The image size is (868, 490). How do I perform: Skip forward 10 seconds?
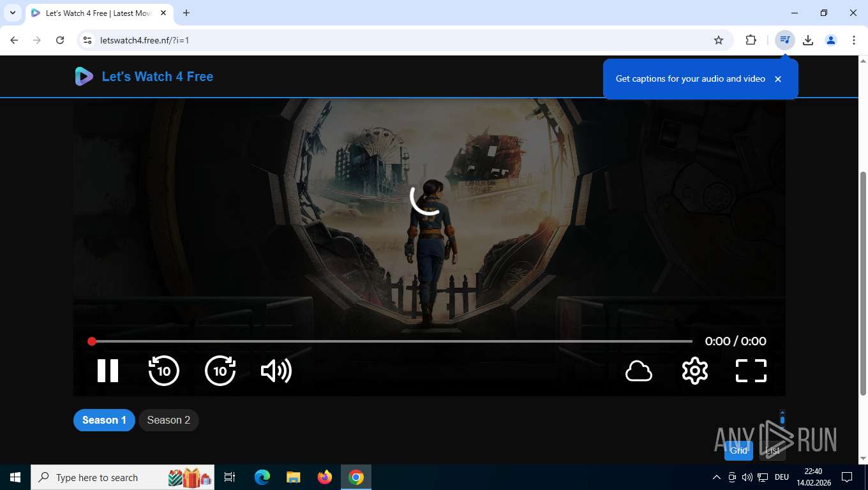(x=220, y=371)
